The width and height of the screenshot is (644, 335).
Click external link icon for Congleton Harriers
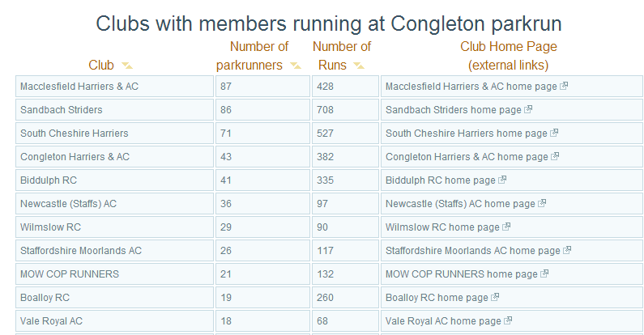[x=555, y=156]
